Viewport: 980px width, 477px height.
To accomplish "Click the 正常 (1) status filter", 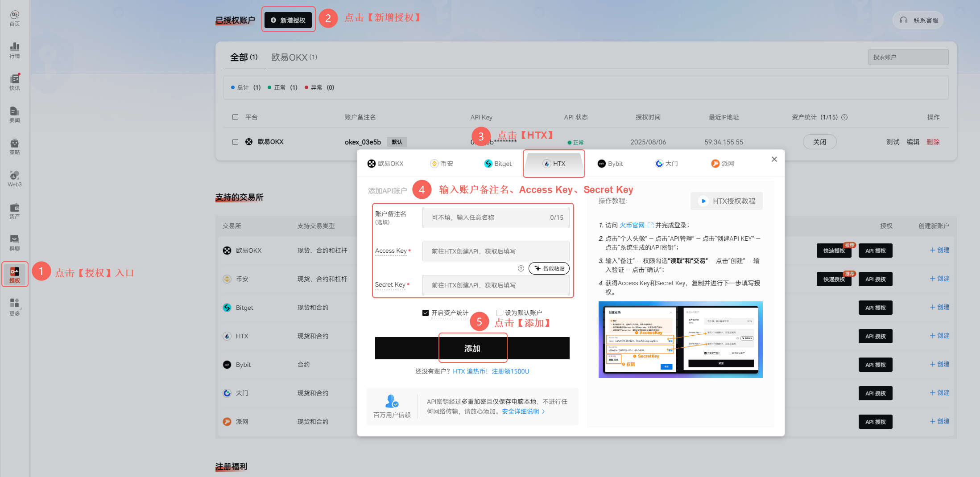I will point(282,87).
